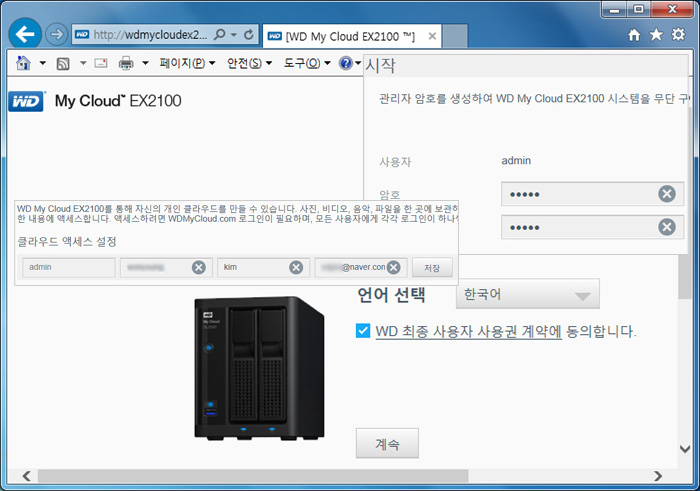Image resolution: width=700 pixels, height=491 pixels.
Task: Click the WD logo on the page
Action: point(26,101)
